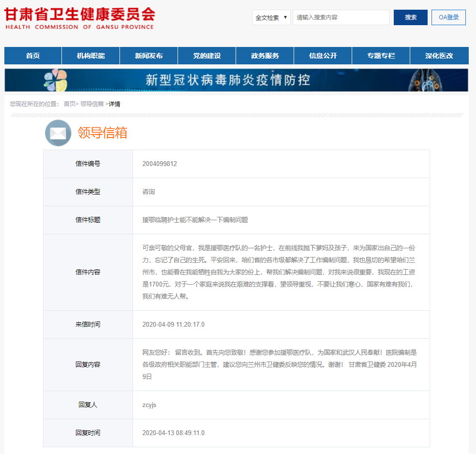Open the 党的建设 navigation item
The height and width of the screenshot is (454, 476).
coord(207,56)
